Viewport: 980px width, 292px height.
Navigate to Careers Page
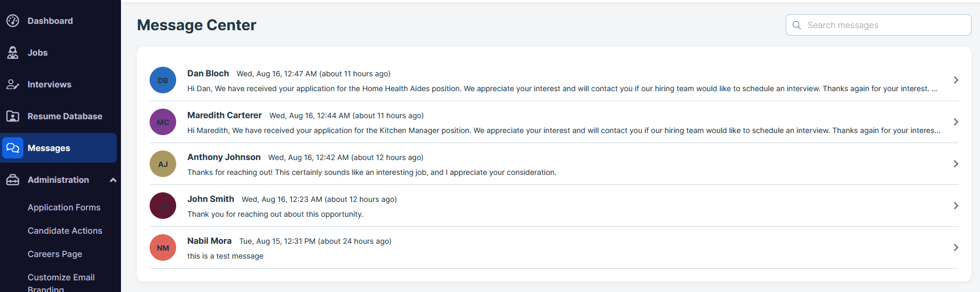click(55, 254)
